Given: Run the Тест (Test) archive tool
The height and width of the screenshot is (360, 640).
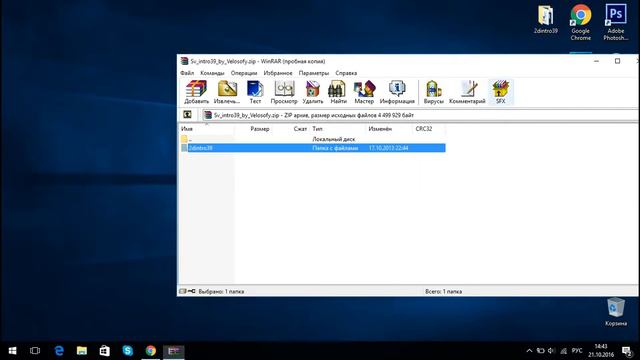Looking at the screenshot, I should (x=255, y=92).
